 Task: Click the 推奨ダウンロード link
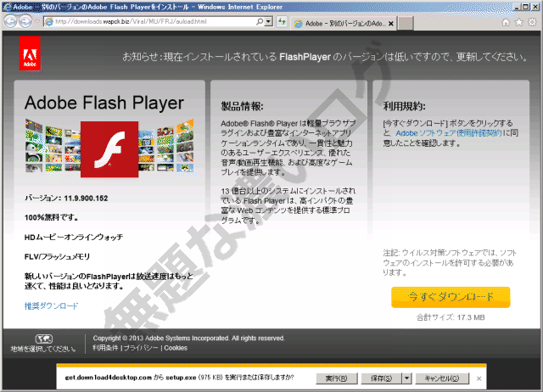click(x=51, y=305)
